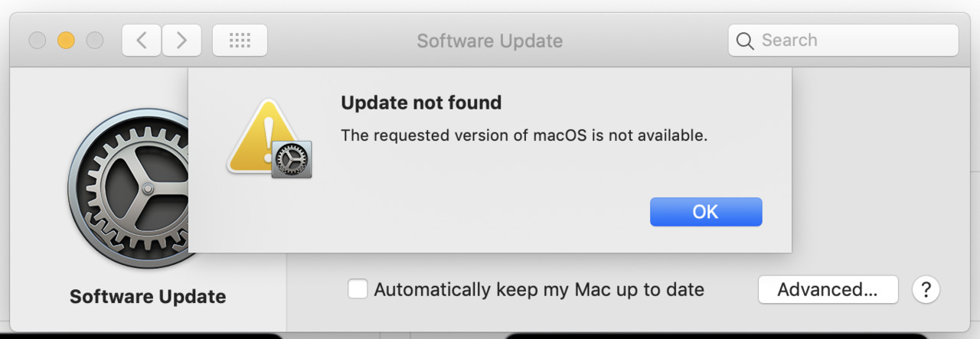Image resolution: width=980 pixels, height=339 pixels.
Task: Go forward using the right chevron button
Action: point(181,41)
